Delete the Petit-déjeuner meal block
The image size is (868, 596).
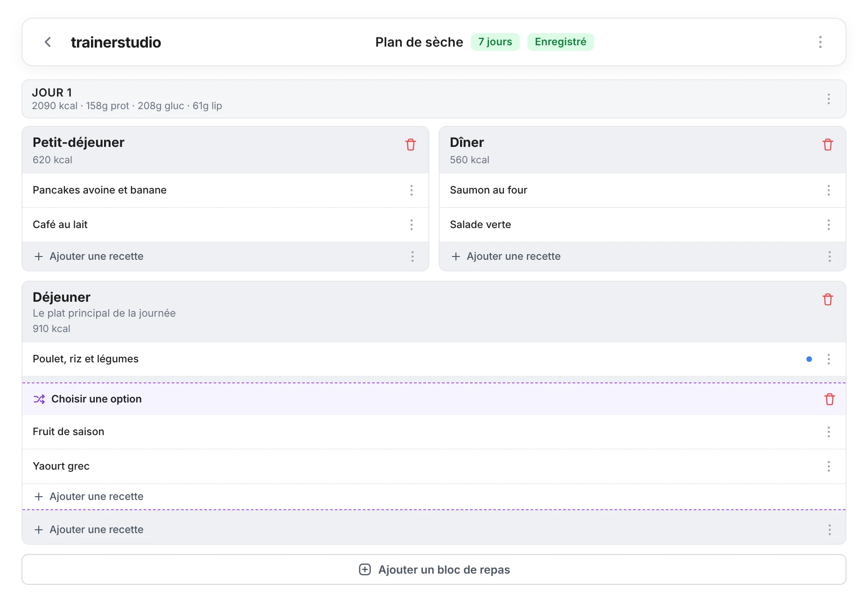[411, 145]
